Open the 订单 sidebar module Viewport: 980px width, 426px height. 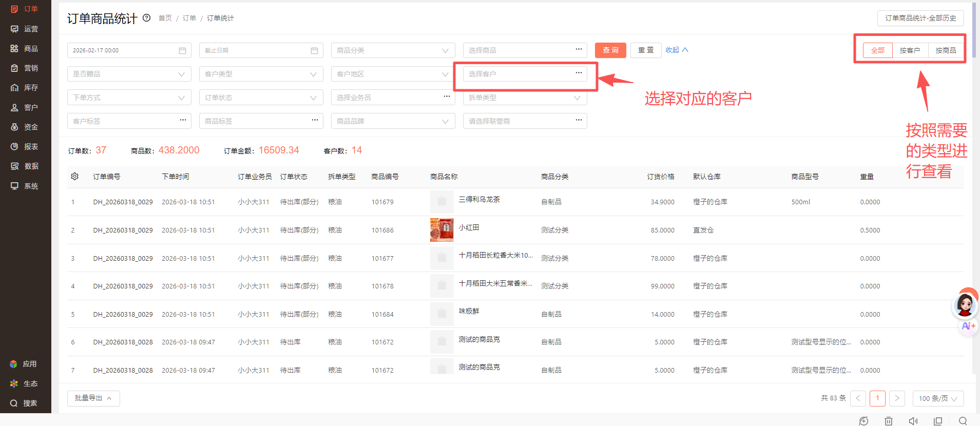(25, 9)
